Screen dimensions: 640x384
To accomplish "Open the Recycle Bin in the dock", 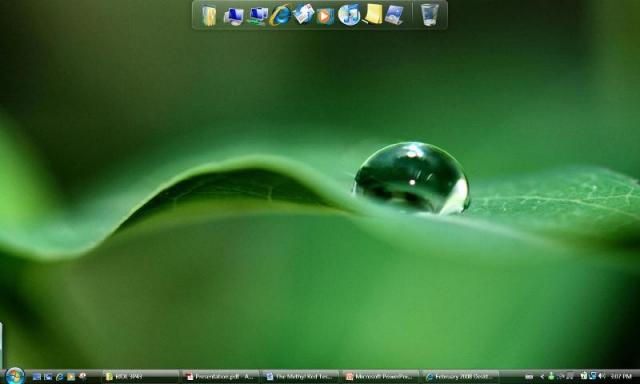I will pos(429,15).
